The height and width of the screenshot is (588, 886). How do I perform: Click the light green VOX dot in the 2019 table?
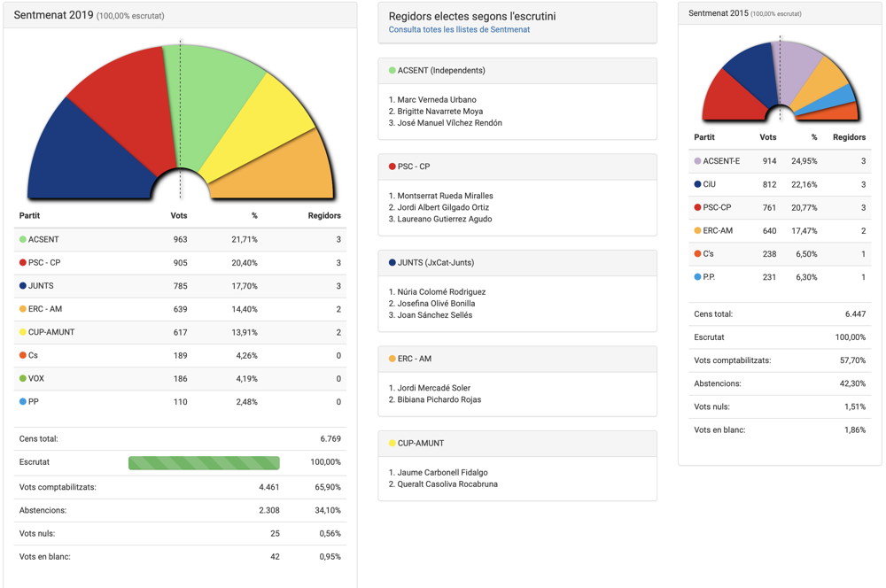click(23, 378)
